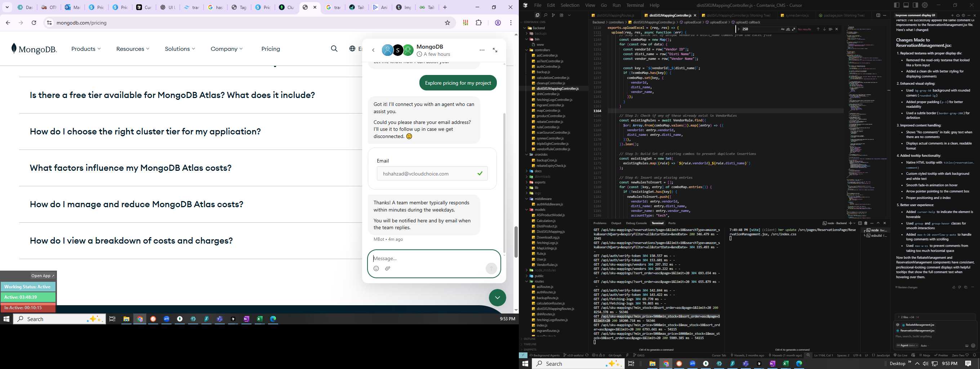Select esbuild terminal in terminal list
Viewport: 980px width, 369px height.
coord(876,236)
